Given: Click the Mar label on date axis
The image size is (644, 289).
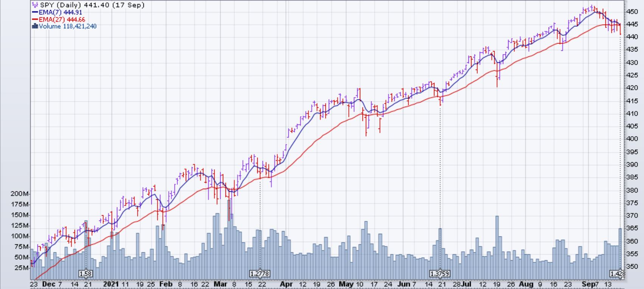Looking at the screenshot, I should point(220,284).
